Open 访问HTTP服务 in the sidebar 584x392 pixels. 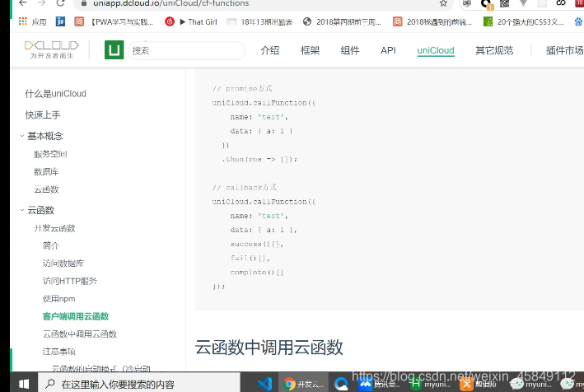70,281
